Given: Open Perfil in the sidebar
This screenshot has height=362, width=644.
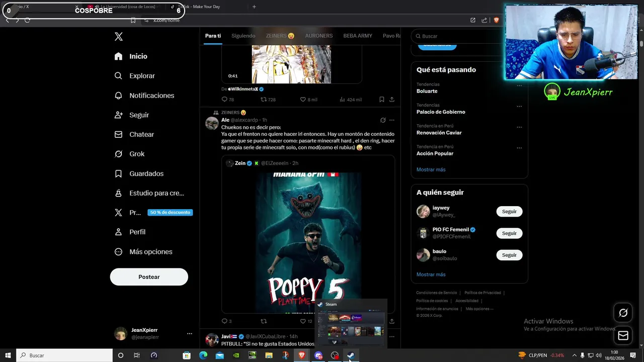Looking at the screenshot, I should [x=130, y=232].
